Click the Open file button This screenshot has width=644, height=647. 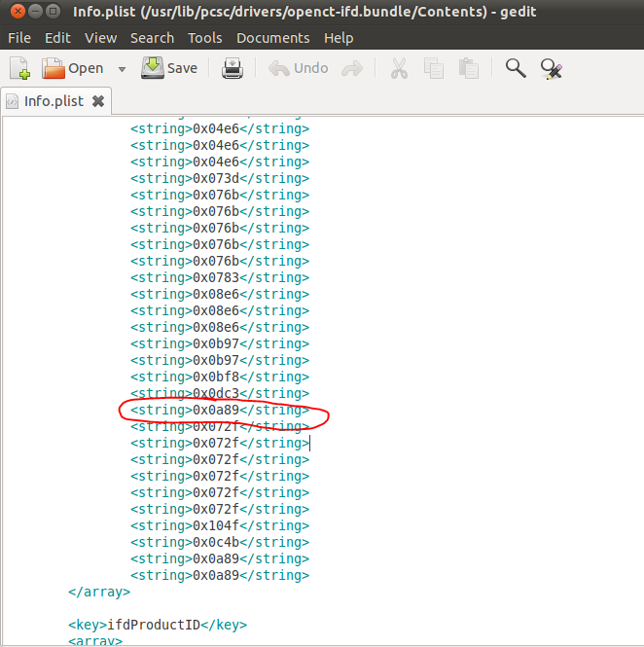click(73, 69)
